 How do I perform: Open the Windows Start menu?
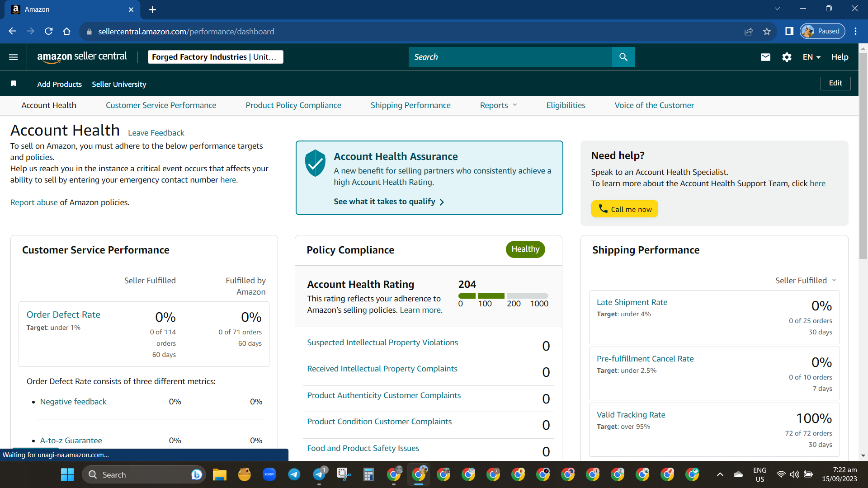tap(67, 474)
